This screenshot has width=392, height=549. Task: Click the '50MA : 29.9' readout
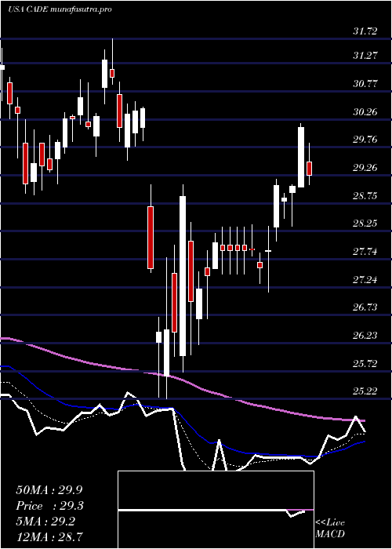click(x=49, y=490)
